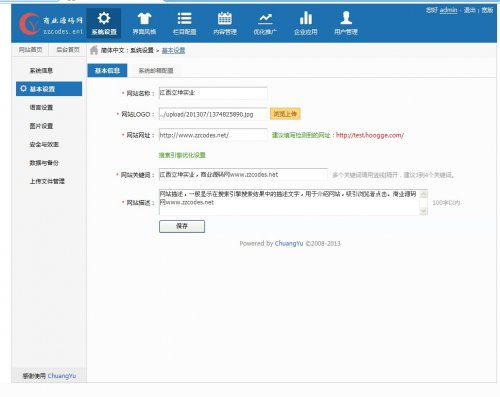Click the site logo at top left
The image size is (500, 397).
51,24
